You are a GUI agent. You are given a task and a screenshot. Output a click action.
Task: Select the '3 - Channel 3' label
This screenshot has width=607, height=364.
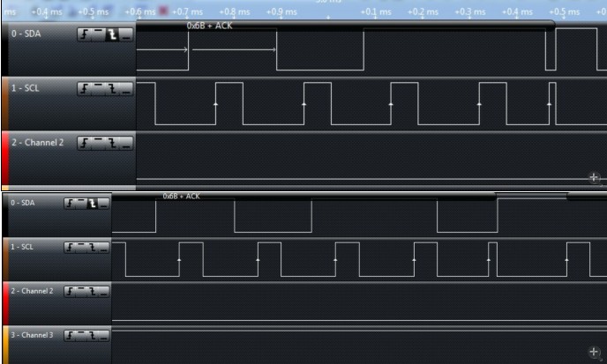coord(32,335)
